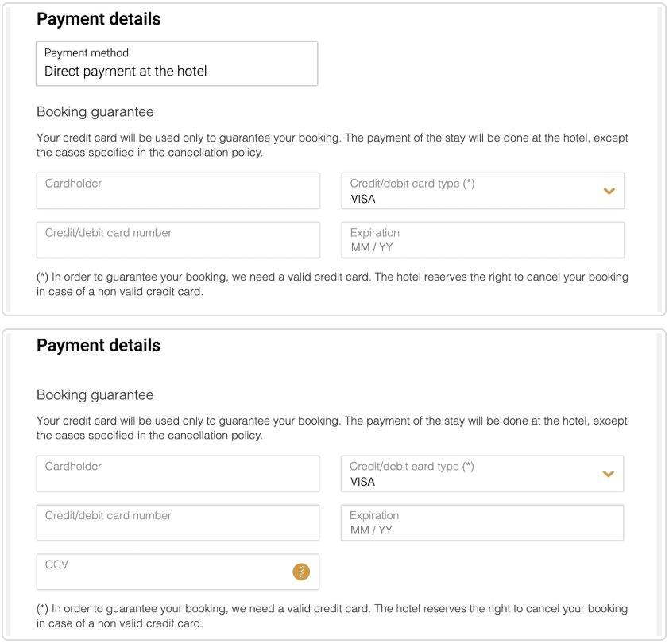Click 'Booking guarantee' heading in the CCV panel

tap(95, 395)
